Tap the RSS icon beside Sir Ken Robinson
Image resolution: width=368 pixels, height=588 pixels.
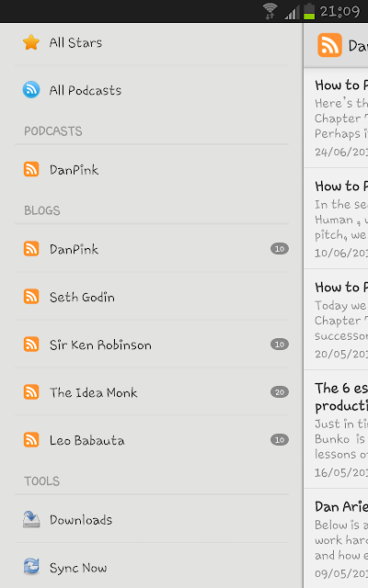point(31,345)
